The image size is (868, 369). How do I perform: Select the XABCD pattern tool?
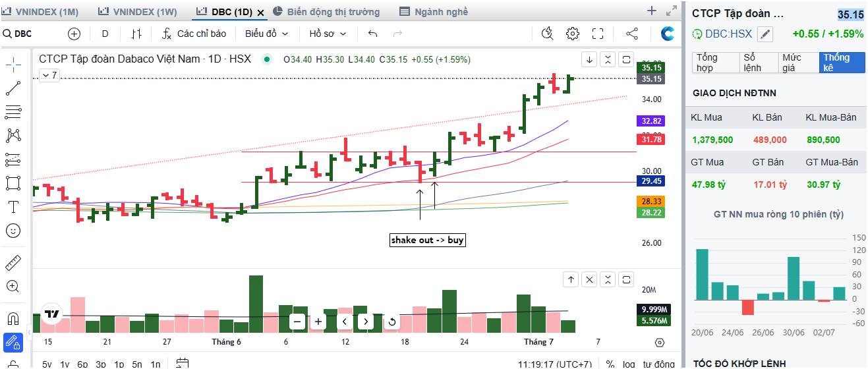pyautogui.click(x=13, y=135)
